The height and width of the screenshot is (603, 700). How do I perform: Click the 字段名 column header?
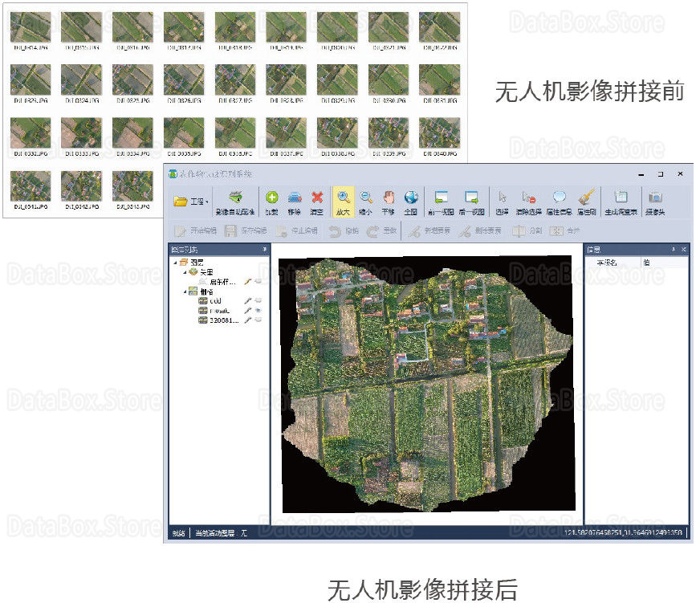pos(607,263)
